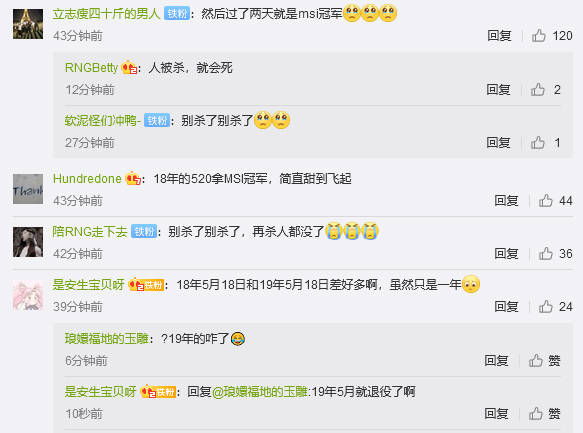583x433 pixels.
Task: Like RNGBetty's reply thumbs-up icon
Action: 538,89
